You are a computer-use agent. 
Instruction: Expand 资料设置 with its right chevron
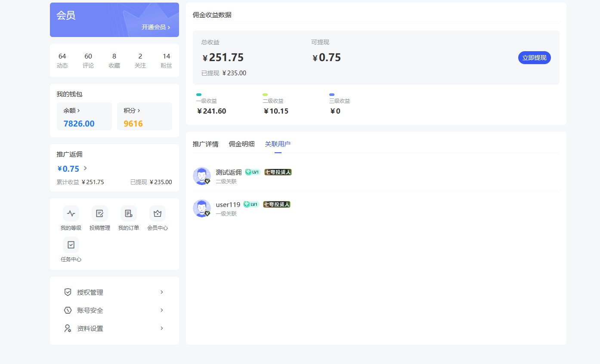162,328
